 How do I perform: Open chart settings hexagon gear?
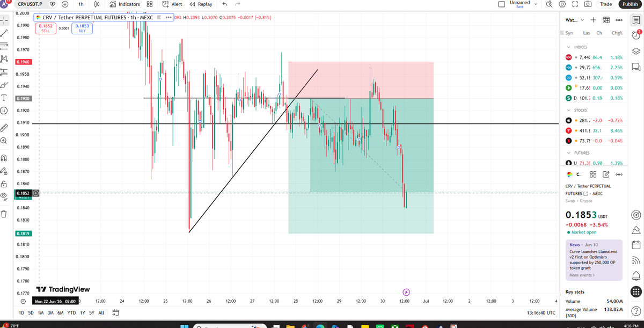[562, 4]
